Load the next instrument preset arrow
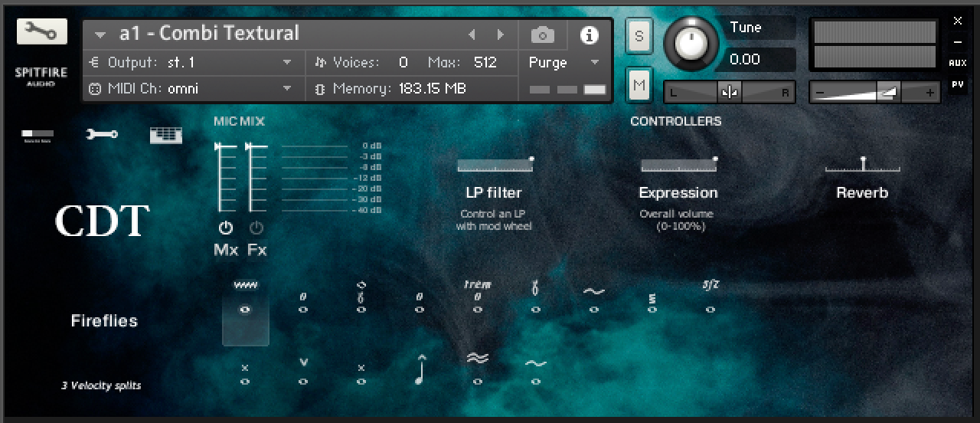The image size is (980, 423). pos(501,34)
